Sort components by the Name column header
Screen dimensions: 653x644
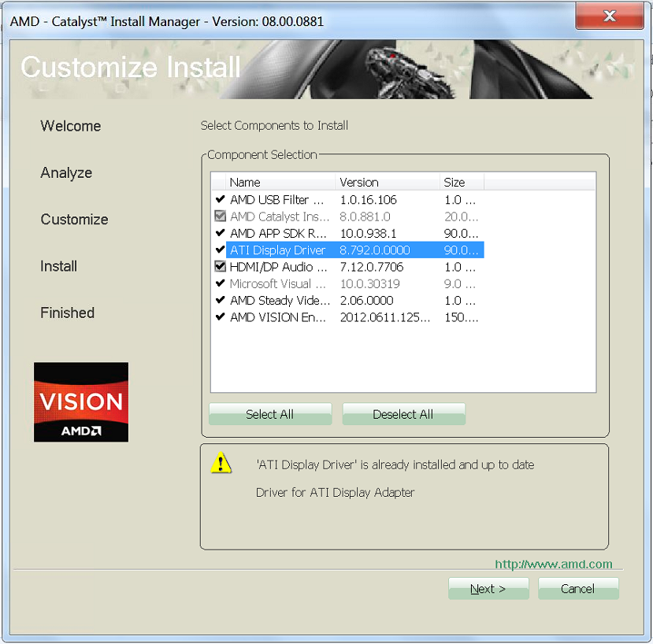(280, 183)
